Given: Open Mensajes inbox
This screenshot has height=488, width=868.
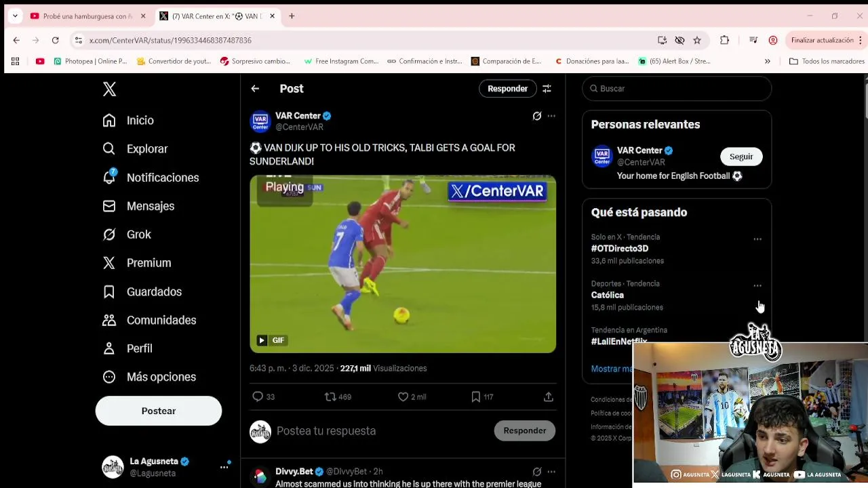Looking at the screenshot, I should click(x=138, y=205).
